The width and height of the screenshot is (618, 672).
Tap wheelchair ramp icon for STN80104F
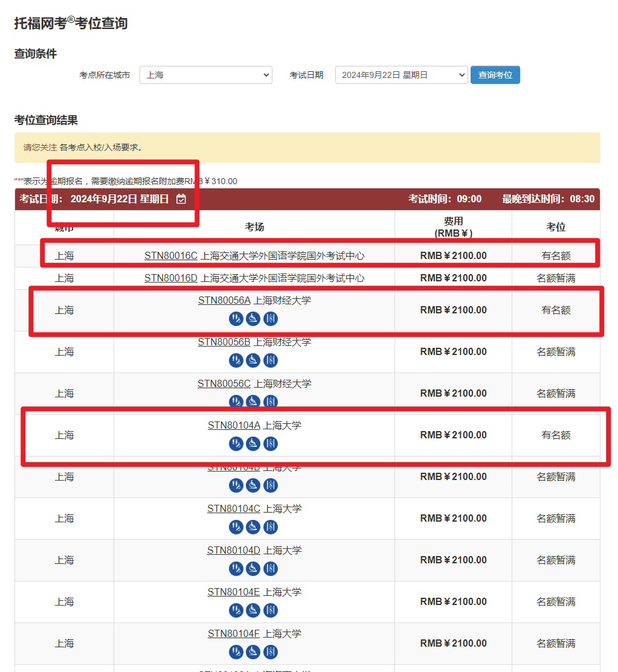coord(253,651)
